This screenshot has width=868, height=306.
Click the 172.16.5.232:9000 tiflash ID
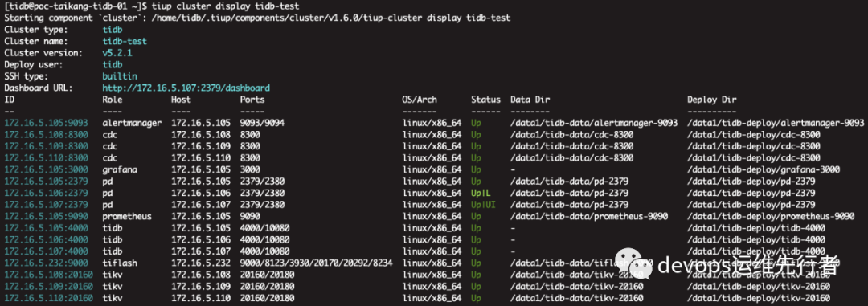pos(47,263)
